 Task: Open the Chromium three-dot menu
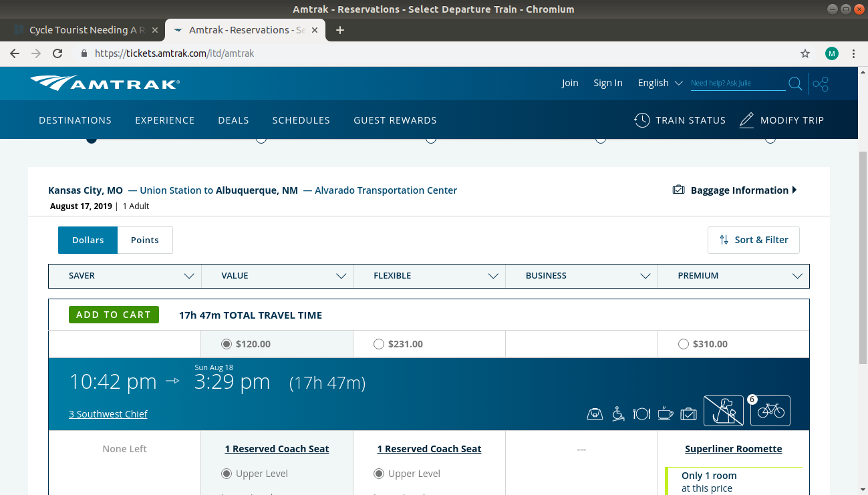[853, 53]
